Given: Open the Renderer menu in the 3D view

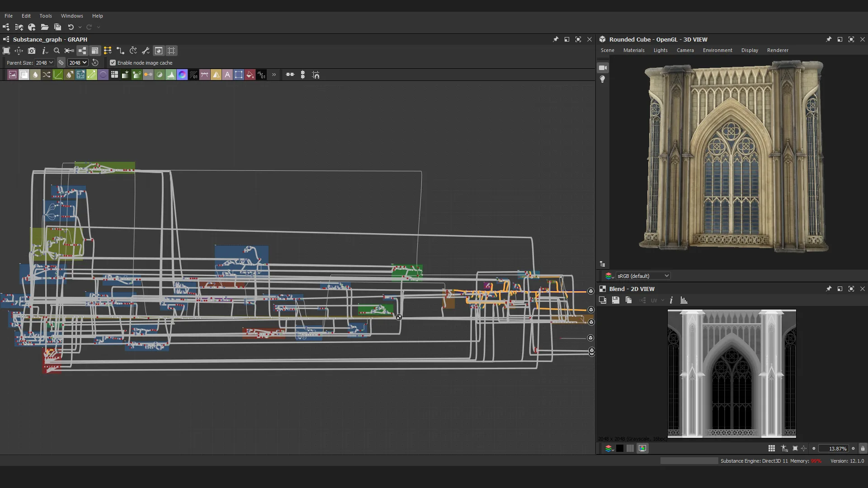Looking at the screenshot, I should pos(777,50).
